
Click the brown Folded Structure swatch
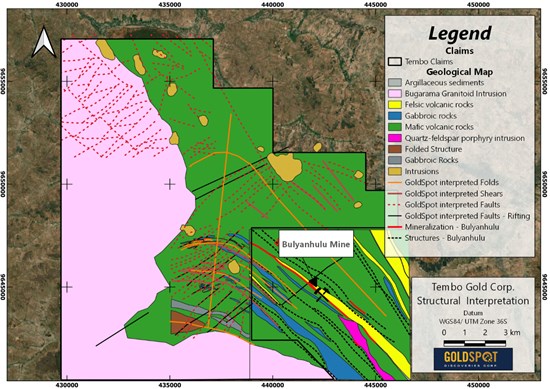395,149
